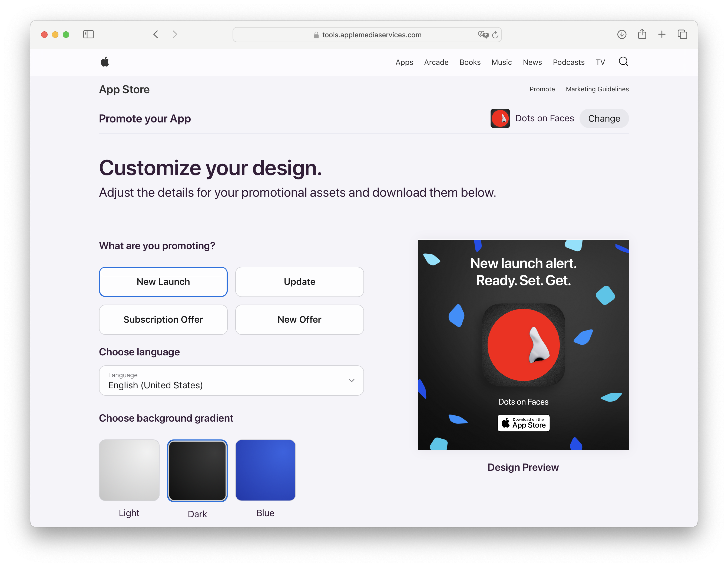
Task: Toggle the Safari sidebar
Action: 88,34
